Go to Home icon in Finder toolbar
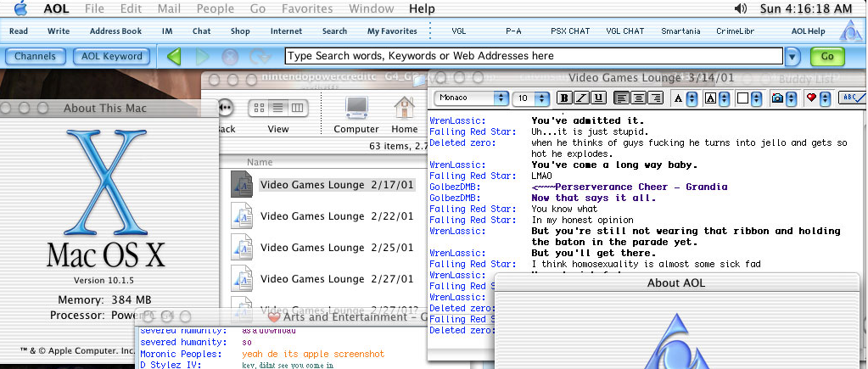Image resolution: width=868 pixels, height=369 pixels. tap(405, 108)
